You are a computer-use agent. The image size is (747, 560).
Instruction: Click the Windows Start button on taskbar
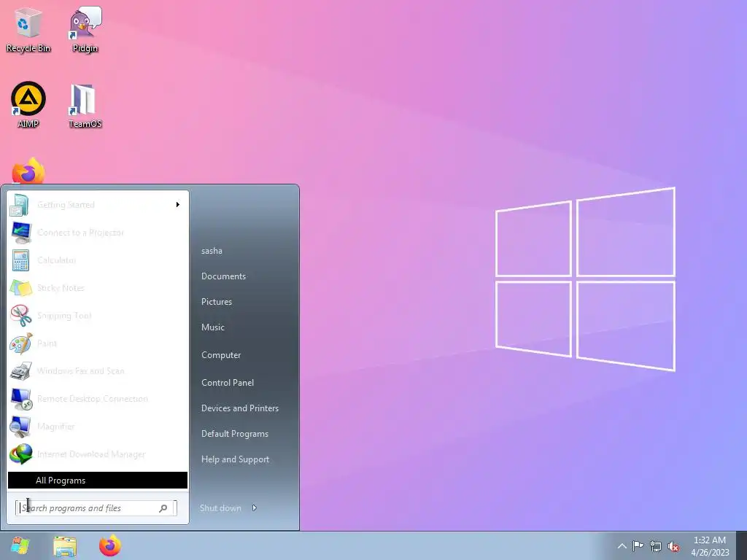pyautogui.click(x=20, y=546)
